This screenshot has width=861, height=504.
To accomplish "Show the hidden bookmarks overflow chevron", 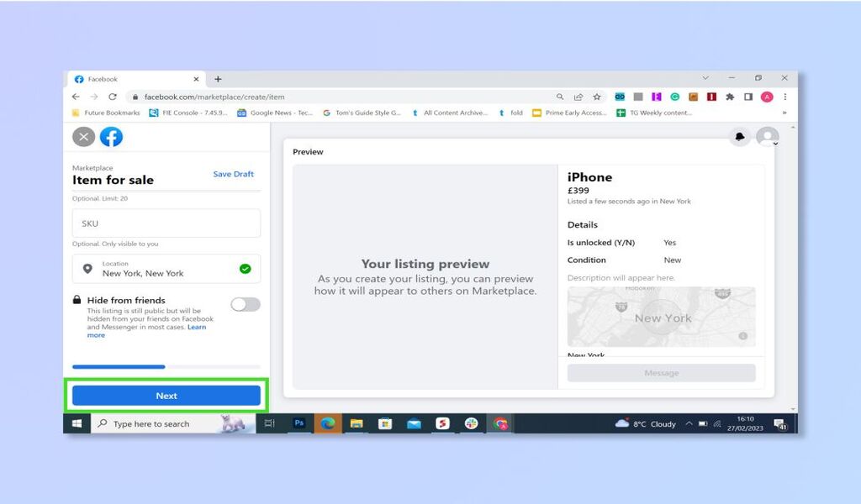I will pos(784,113).
